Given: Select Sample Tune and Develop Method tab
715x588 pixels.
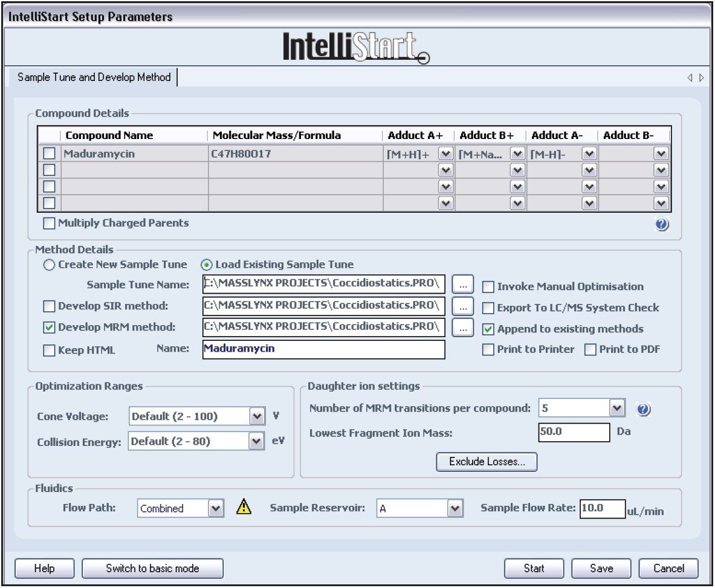Looking at the screenshot, I should tap(94, 77).
